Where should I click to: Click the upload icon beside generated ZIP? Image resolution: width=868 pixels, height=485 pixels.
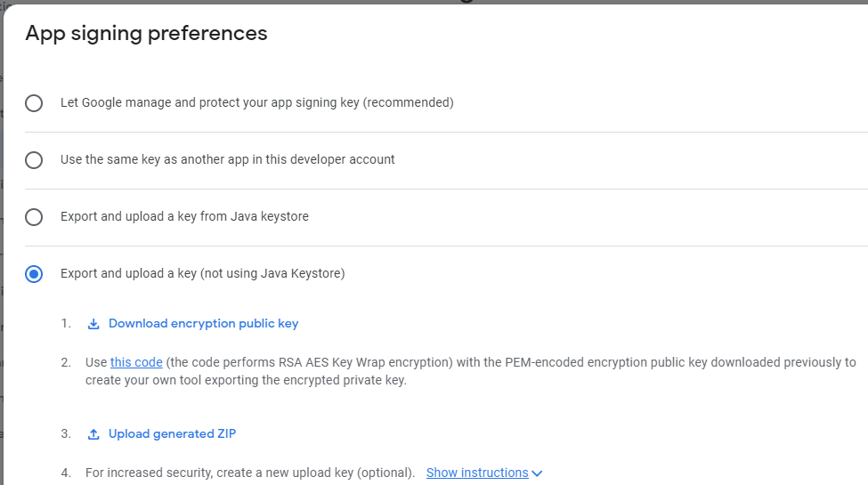tap(93, 434)
